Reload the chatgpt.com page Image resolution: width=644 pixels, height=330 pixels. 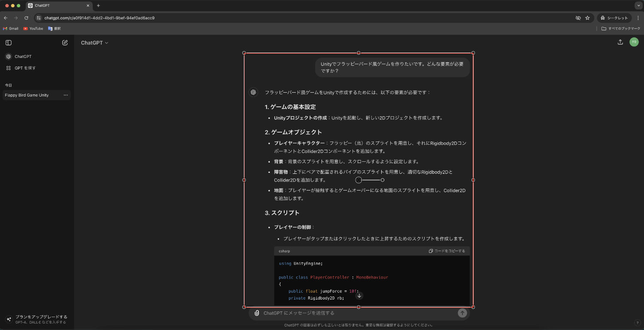coord(26,18)
